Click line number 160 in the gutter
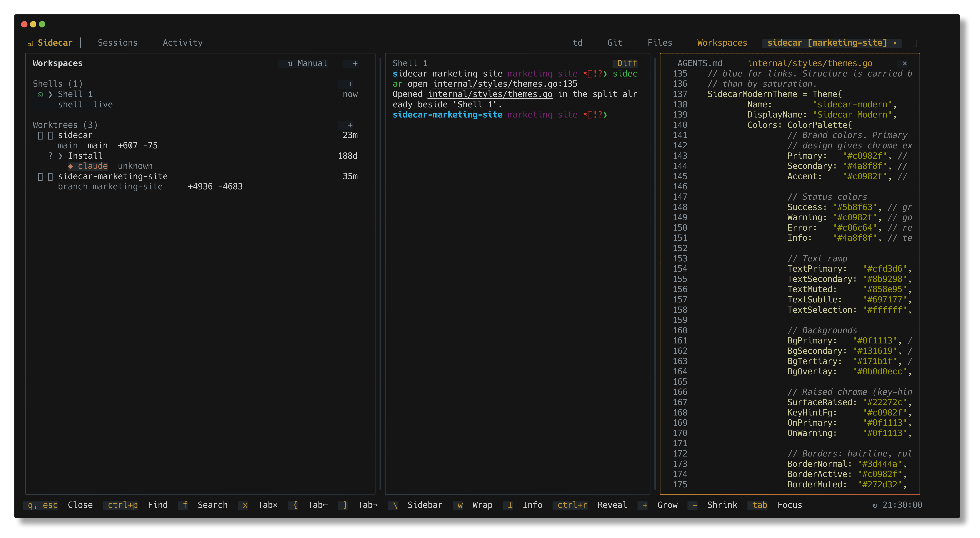This screenshot has width=980, height=538. click(x=680, y=330)
